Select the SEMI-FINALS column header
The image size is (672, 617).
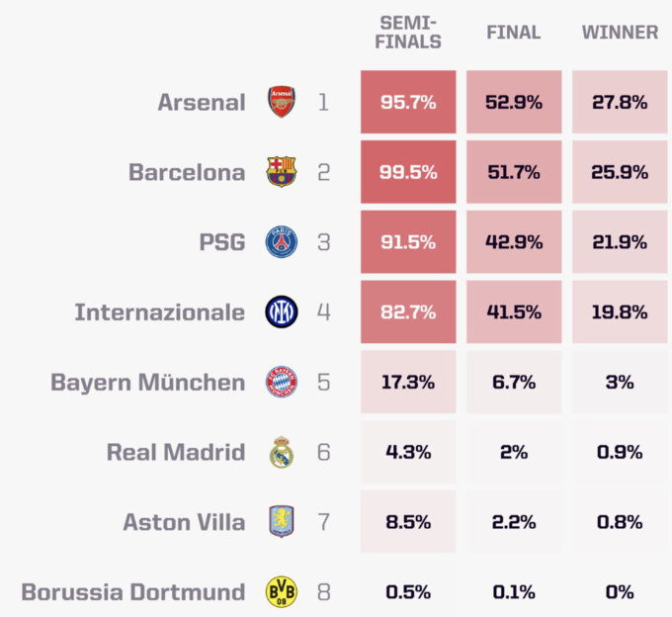(408, 33)
